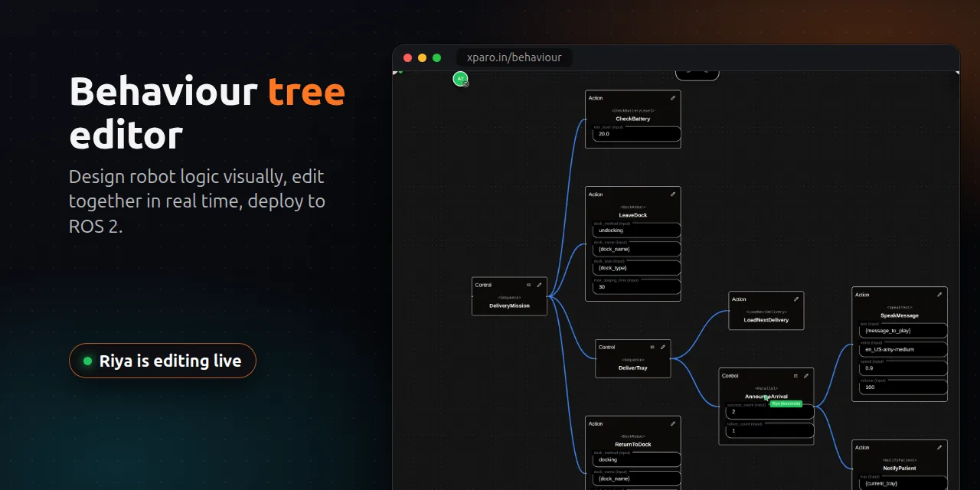Click the AnnounceArrival node's pencil edit icon
This screenshot has width=980, height=490.
[806, 376]
